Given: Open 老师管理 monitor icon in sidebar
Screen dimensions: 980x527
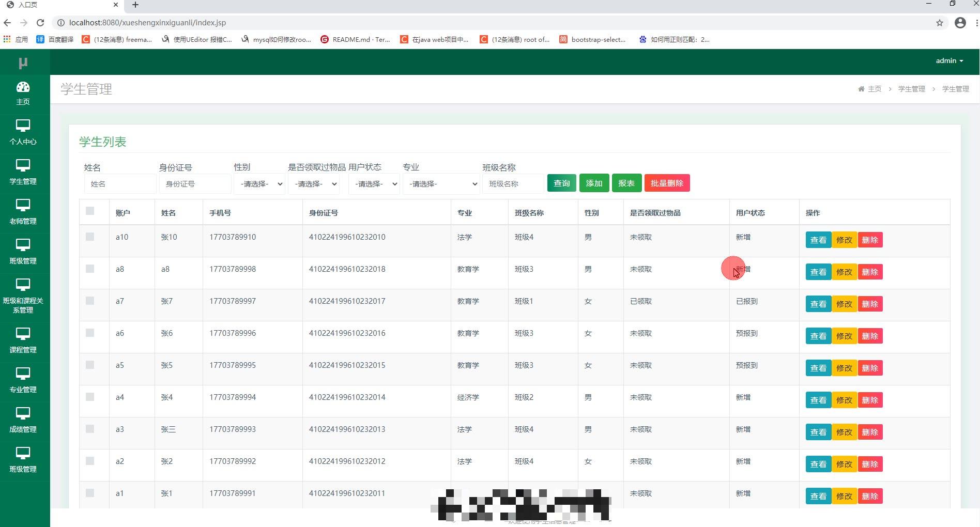Looking at the screenshot, I should point(23,205).
